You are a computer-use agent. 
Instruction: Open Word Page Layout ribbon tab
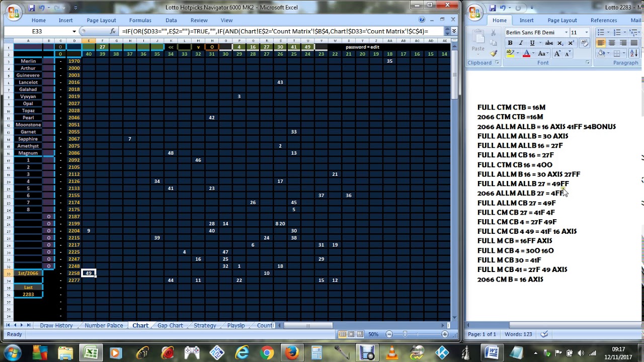point(562,20)
